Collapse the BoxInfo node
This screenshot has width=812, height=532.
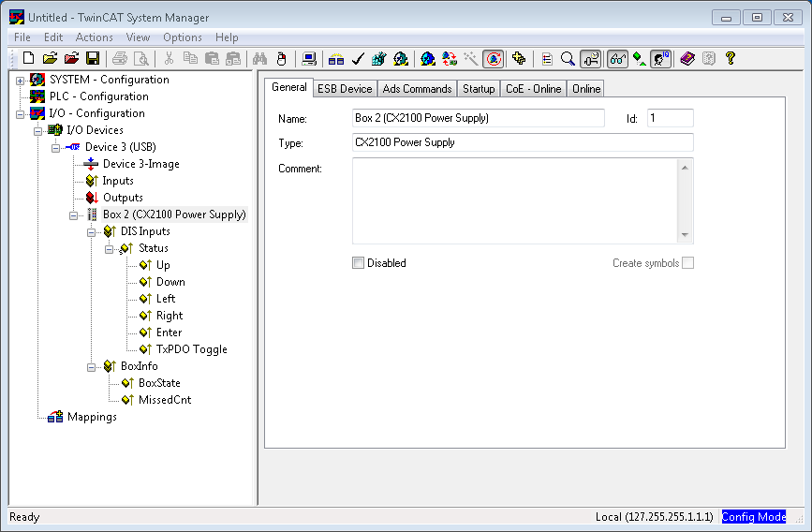click(x=91, y=367)
